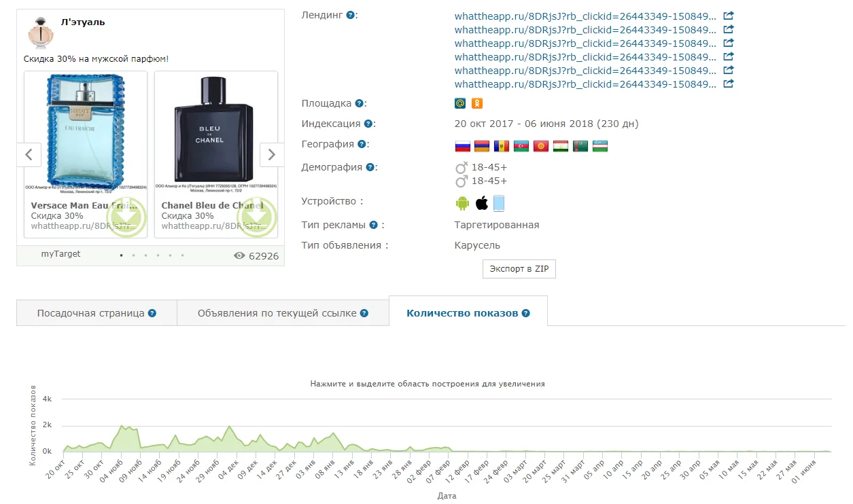Open help icon on Количество показов tab
The image size is (853, 504).
526,313
